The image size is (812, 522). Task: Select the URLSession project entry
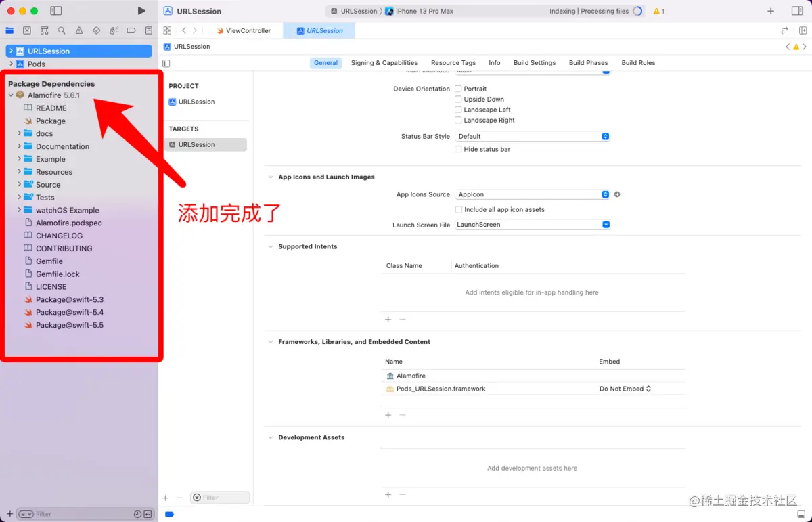pos(191,102)
